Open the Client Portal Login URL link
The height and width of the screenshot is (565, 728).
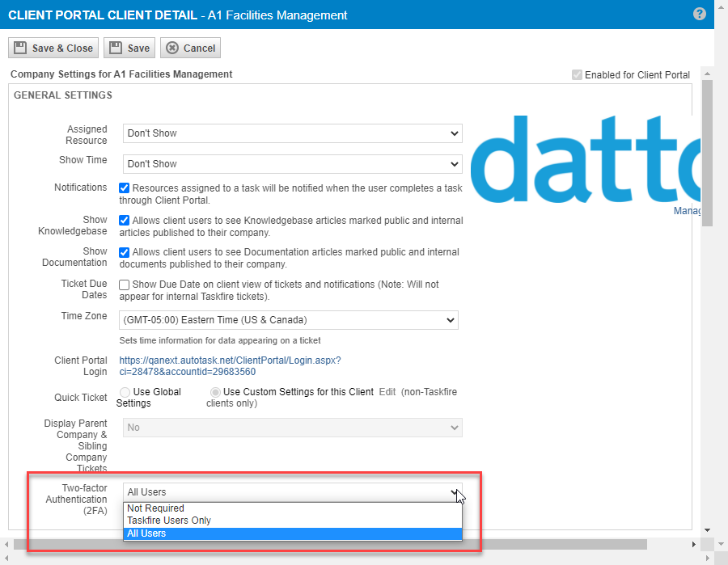230,366
